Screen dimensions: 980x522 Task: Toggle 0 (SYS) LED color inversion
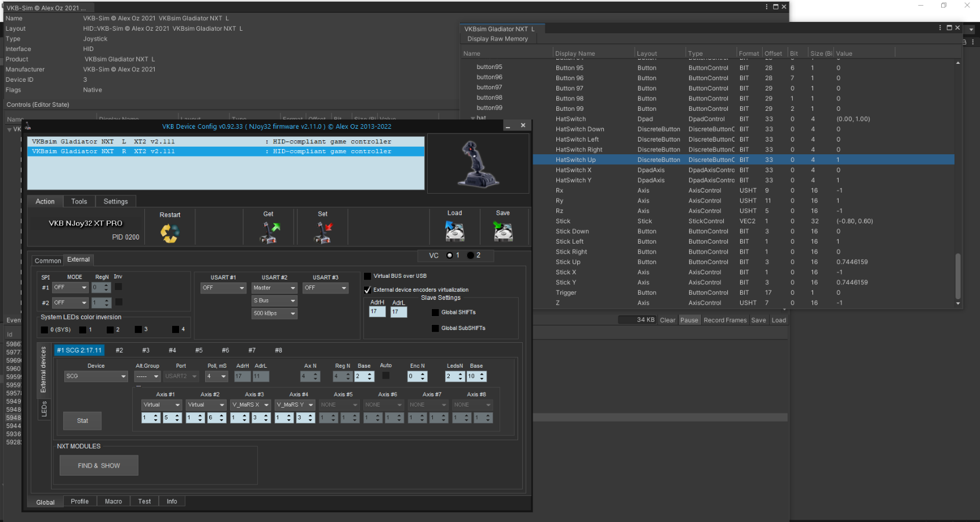[45, 330]
